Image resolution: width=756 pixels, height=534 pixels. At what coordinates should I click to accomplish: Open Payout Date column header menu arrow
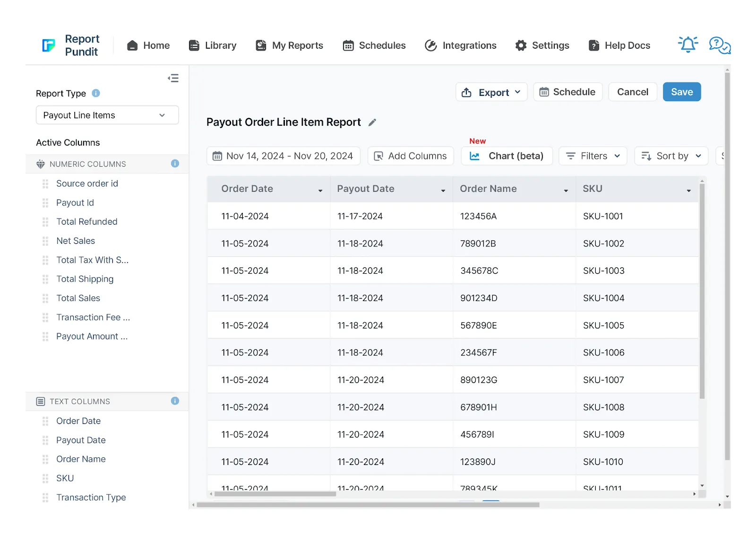pos(443,190)
